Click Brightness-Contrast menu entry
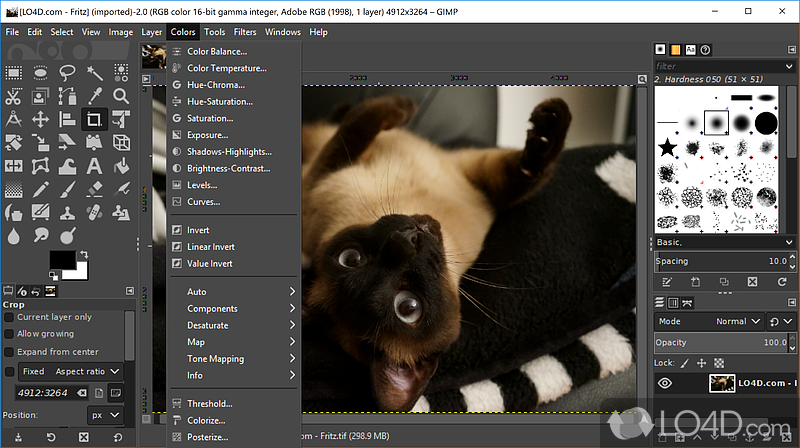Image resolution: width=800 pixels, height=448 pixels. click(234, 168)
